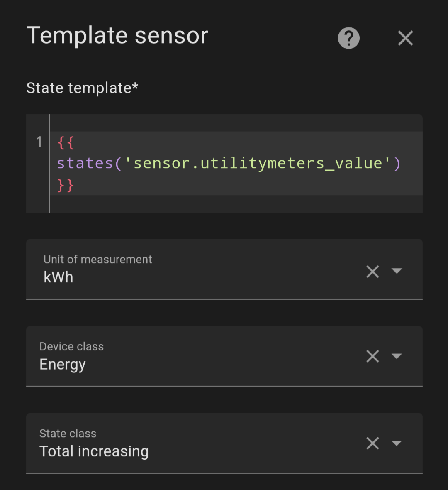Image resolution: width=448 pixels, height=490 pixels.
Task: Expand the Device class dropdown arrow
Action: 397,356
